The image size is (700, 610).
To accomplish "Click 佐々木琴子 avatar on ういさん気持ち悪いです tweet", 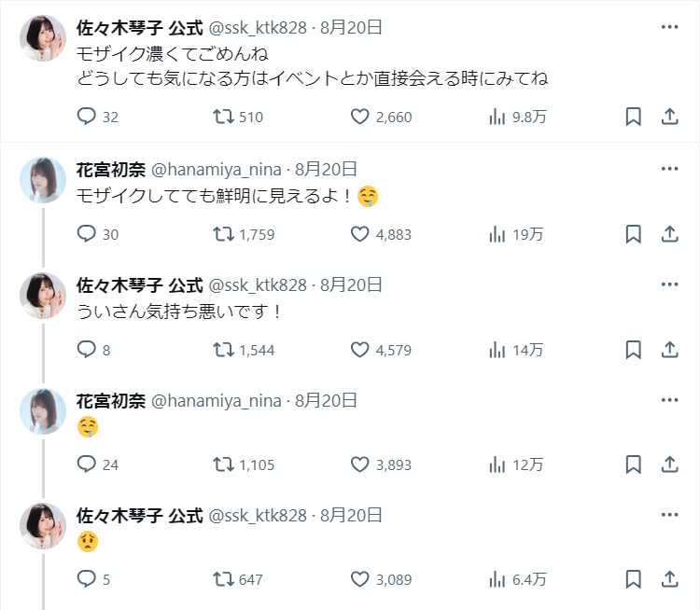I will pyautogui.click(x=43, y=296).
